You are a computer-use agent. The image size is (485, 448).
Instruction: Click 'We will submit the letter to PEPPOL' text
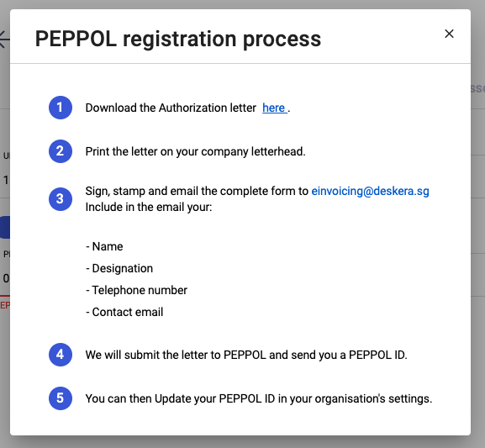[x=176, y=355]
